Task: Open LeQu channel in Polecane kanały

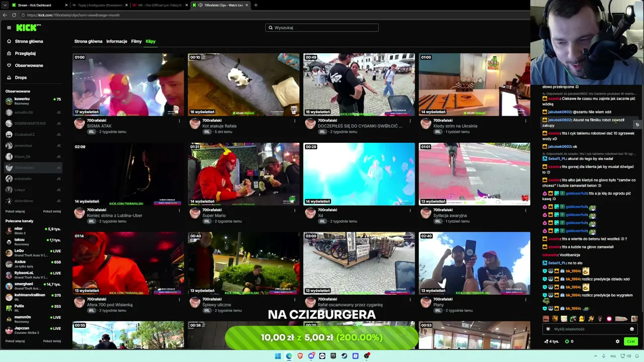Action: tap(33, 253)
